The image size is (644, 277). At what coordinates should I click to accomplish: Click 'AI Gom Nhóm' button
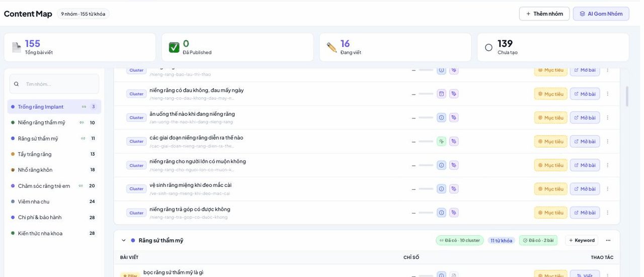tap(601, 14)
